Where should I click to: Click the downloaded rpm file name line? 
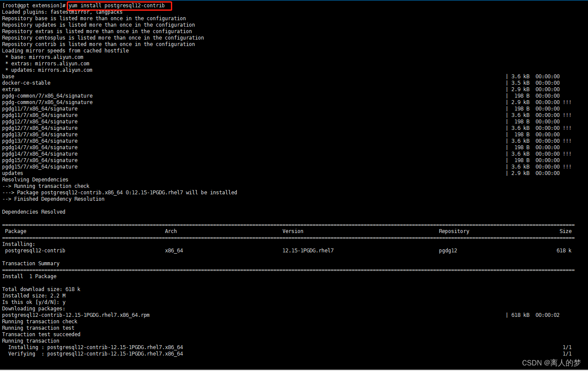coord(75,315)
